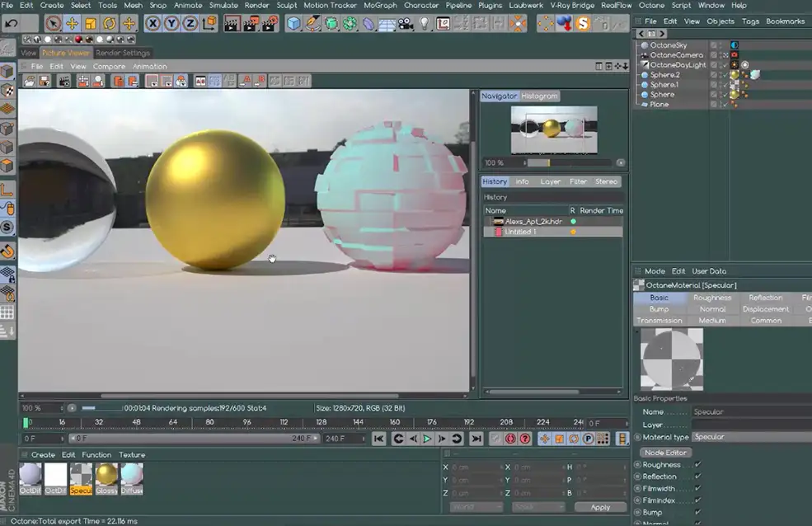Viewport: 812px width, 526px height.
Task: Toggle the X axis lock
Action: pos(153,23)
